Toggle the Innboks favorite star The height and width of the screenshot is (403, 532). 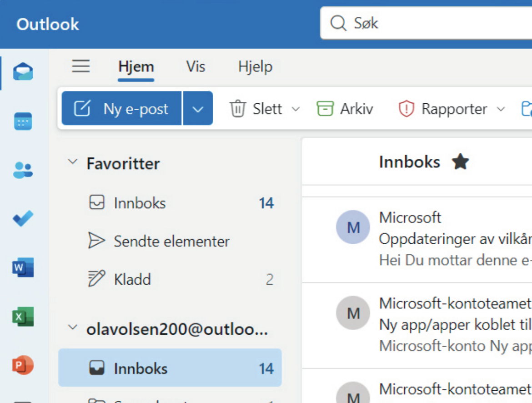coord(460,162)
